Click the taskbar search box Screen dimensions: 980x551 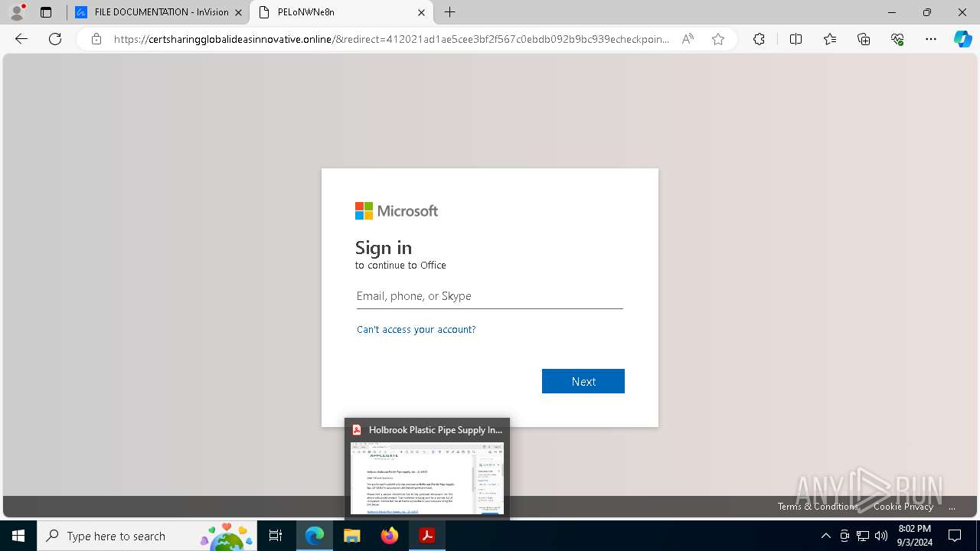149,536
